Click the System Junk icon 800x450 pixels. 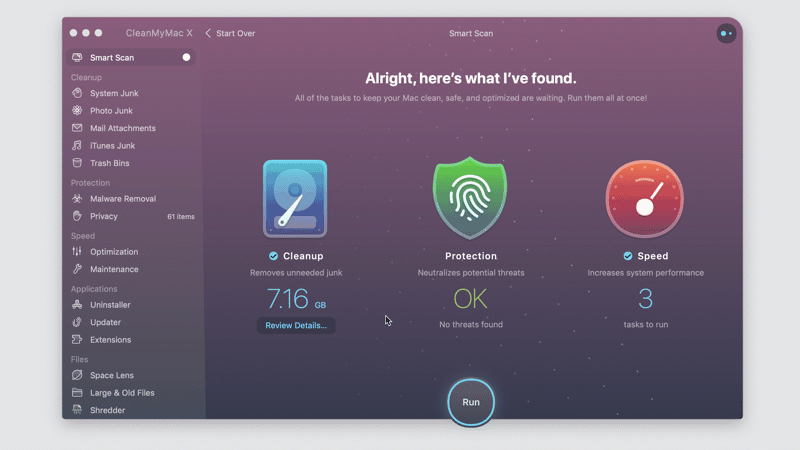point(77,93)
